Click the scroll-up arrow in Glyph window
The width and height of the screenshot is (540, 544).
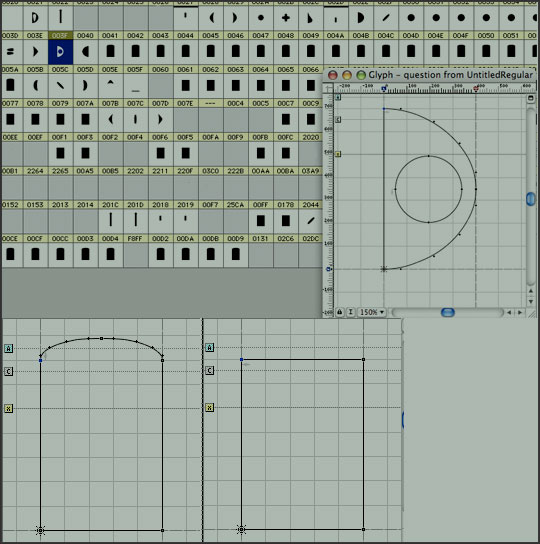(530, 291)
